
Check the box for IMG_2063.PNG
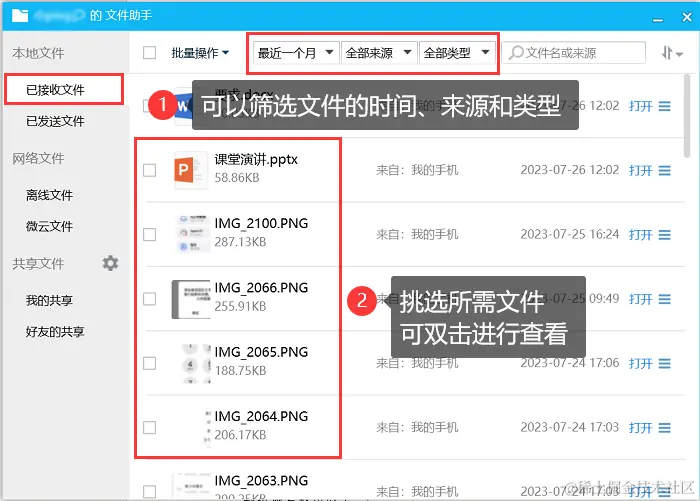point(150,492)
